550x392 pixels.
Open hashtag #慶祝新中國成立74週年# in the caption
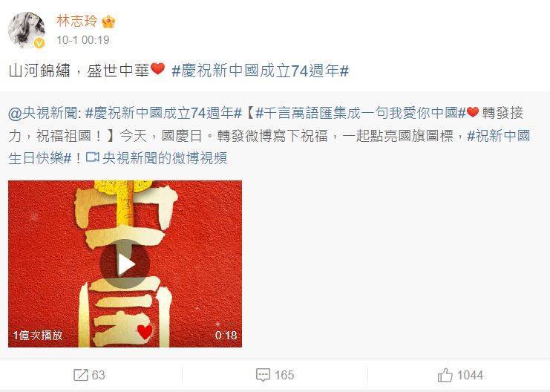pos(261,71)
